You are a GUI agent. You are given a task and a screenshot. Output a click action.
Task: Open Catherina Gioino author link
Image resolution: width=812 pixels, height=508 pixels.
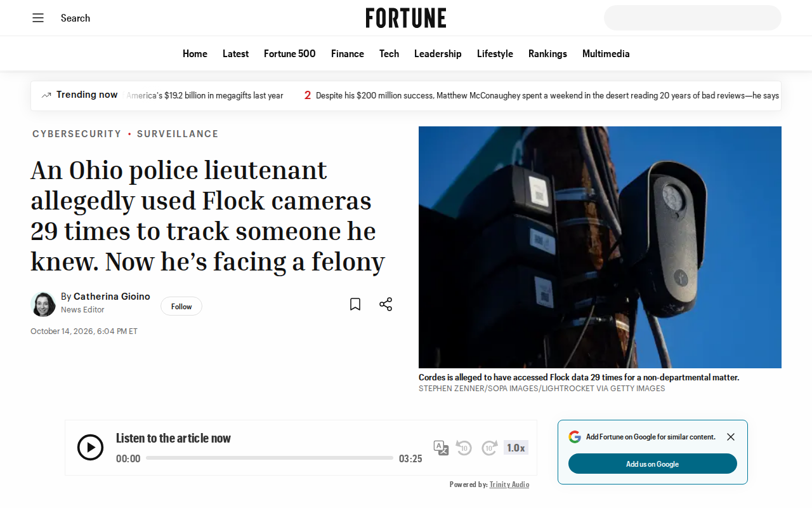click(112, 297)
